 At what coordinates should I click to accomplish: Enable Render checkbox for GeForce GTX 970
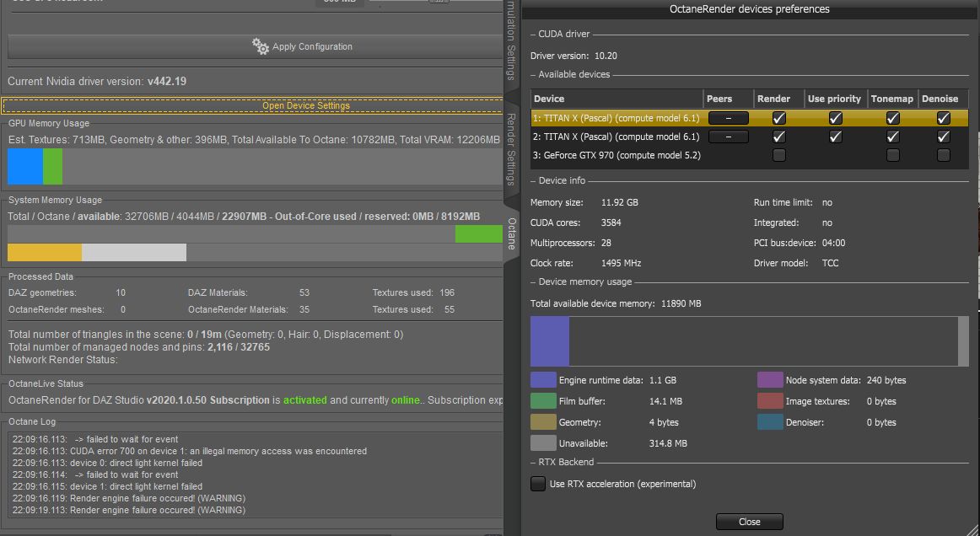point(778,155)
